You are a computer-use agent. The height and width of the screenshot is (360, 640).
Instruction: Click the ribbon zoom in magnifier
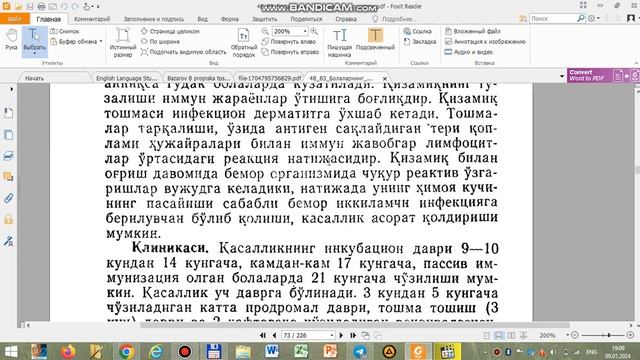point(314,31)
